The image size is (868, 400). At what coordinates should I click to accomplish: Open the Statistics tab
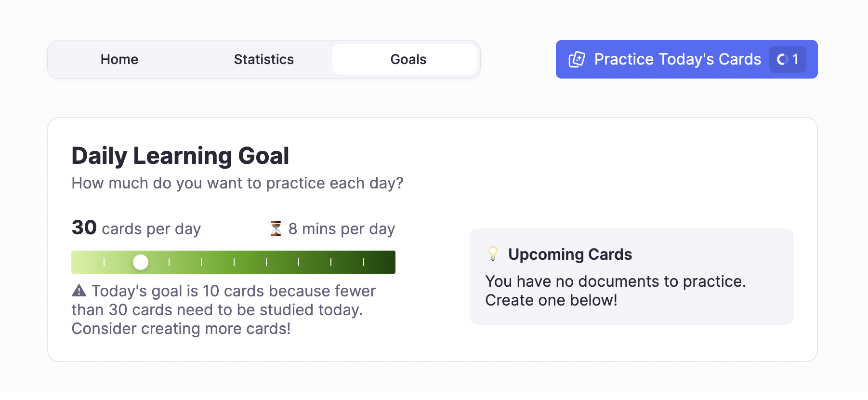263,59
